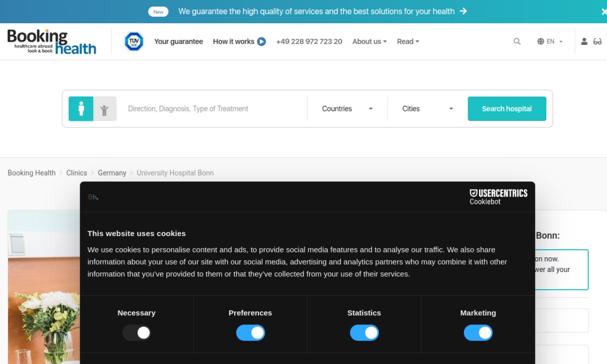Select the child patient icon

pyautogui.click(x=105, y=109)
